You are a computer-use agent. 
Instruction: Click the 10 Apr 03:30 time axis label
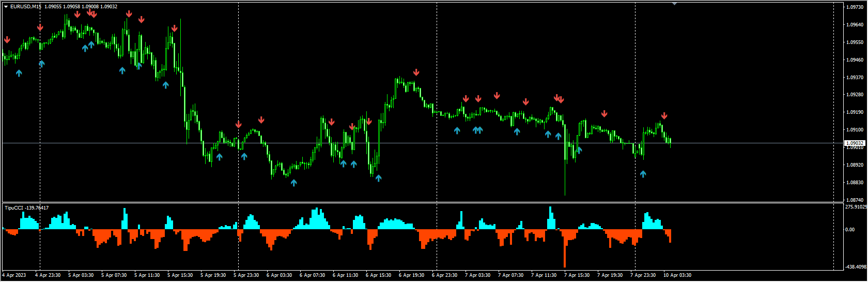point(677,275)
